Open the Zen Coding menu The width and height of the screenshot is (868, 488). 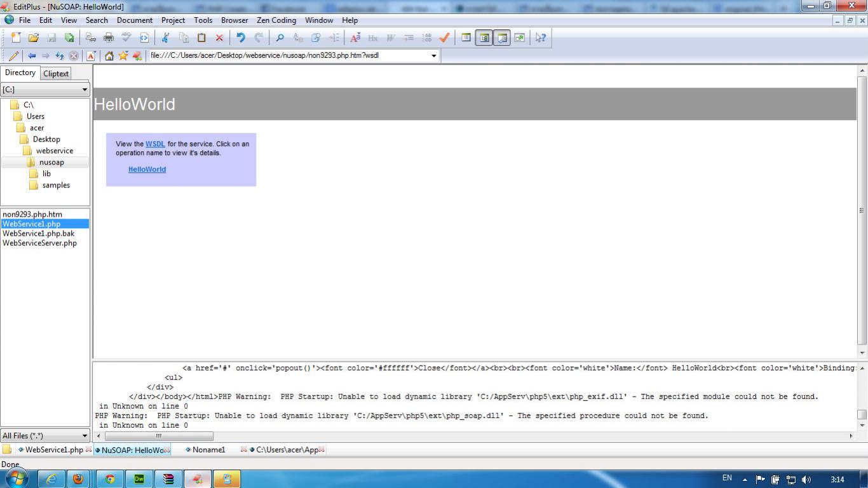coord(276,20)
